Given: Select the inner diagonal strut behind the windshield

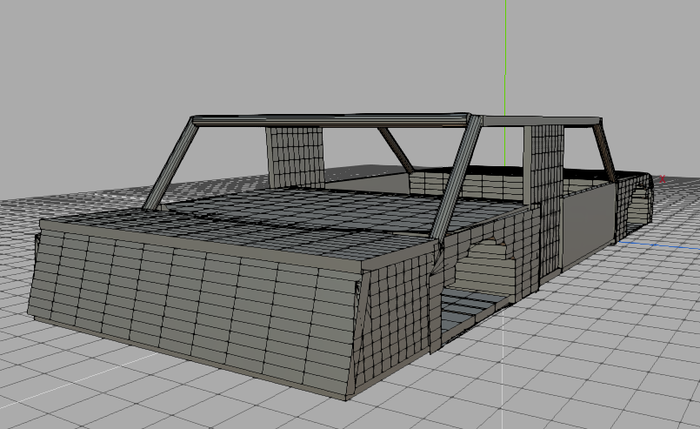Looking at the screenshot, I should click(x=395, y=148).
